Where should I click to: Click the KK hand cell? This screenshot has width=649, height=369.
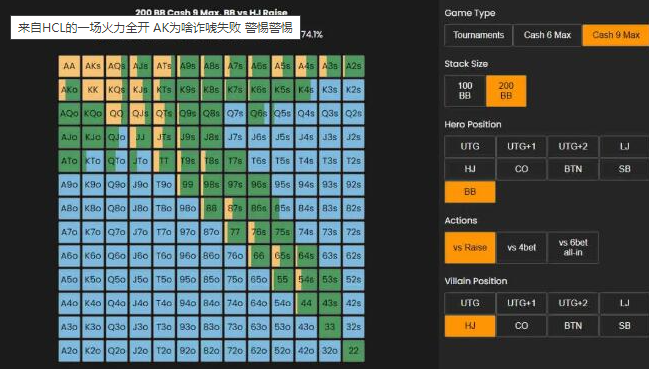[93, 90]
